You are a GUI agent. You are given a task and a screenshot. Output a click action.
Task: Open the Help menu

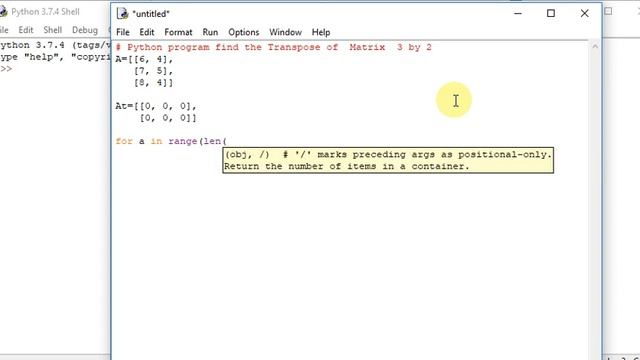coord(321,32)
